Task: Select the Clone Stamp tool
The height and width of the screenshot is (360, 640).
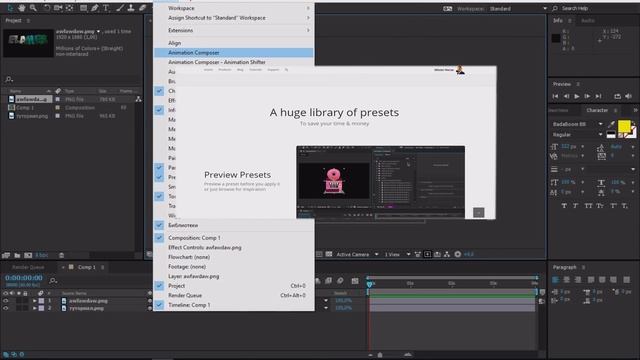Action: pyautogui.click(x=131, y=8)
